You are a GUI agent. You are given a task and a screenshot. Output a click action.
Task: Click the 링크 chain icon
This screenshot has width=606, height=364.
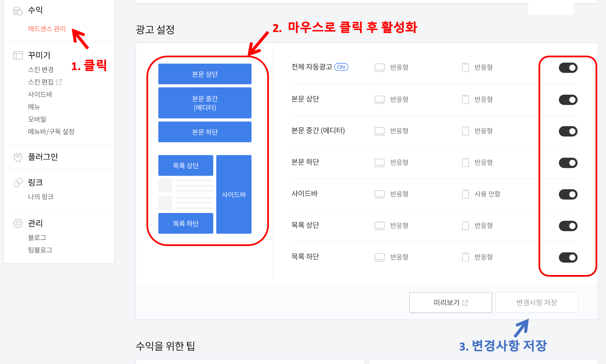pos(18,182)
